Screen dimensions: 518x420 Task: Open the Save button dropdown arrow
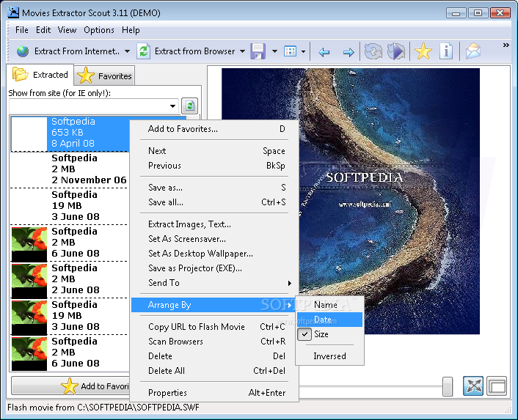(x=274, y=51)
